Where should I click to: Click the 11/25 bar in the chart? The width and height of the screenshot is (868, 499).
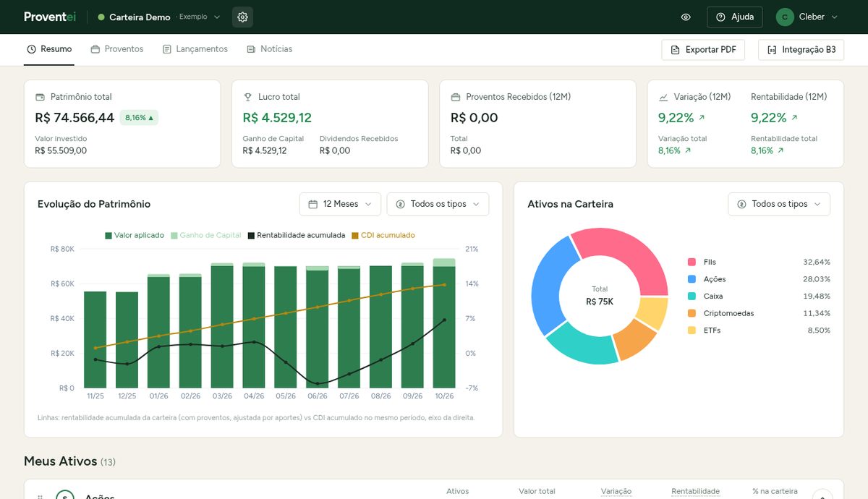pyautogui.click(x=95, y=339)
